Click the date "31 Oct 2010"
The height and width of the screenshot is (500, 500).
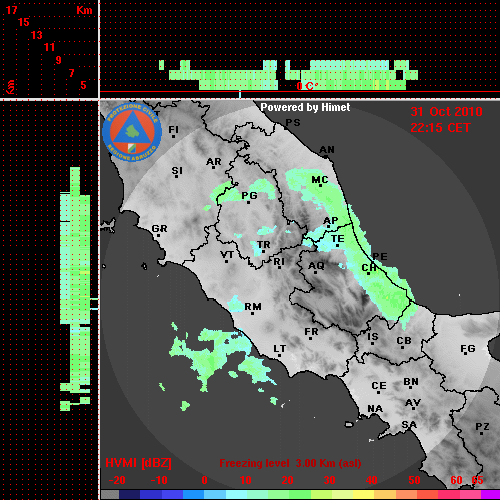446,112
